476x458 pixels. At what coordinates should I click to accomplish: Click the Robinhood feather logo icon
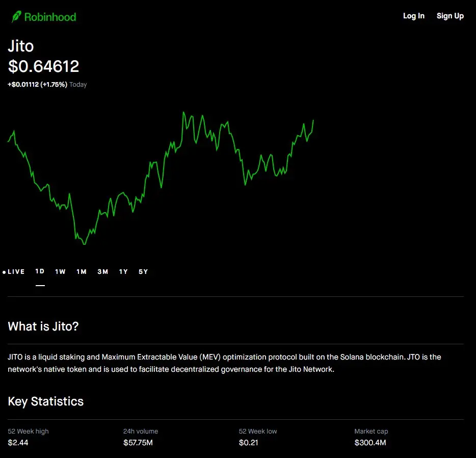[x=16, y=17]
